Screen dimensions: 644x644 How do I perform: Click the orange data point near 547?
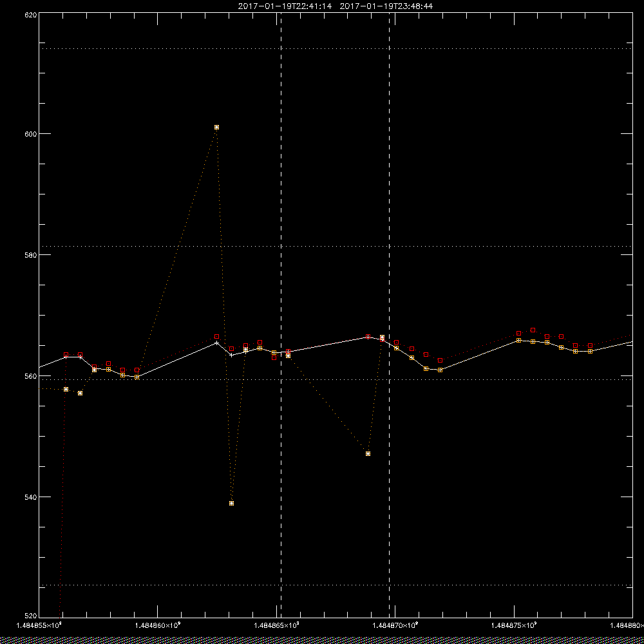[368, 453]
